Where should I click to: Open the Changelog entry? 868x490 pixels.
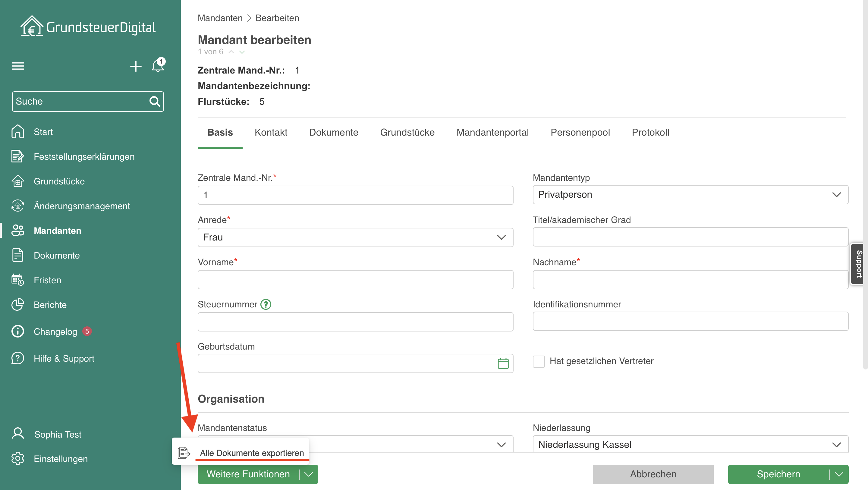pos(55,331)
